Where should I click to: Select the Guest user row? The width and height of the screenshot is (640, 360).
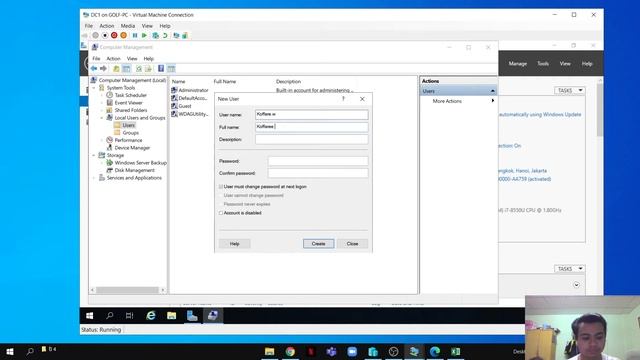coord(182,106)
